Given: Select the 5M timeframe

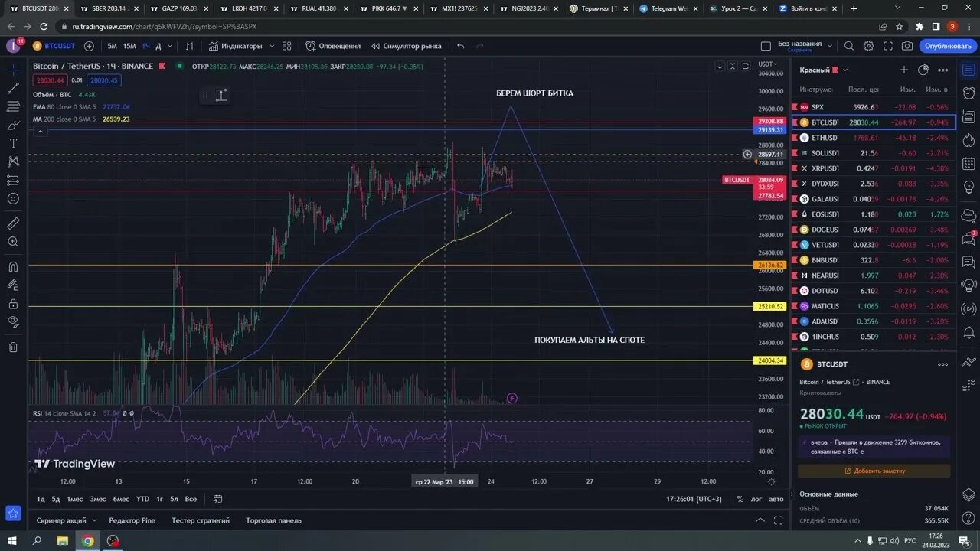Looking at the screenshot, I should [113, 46].
